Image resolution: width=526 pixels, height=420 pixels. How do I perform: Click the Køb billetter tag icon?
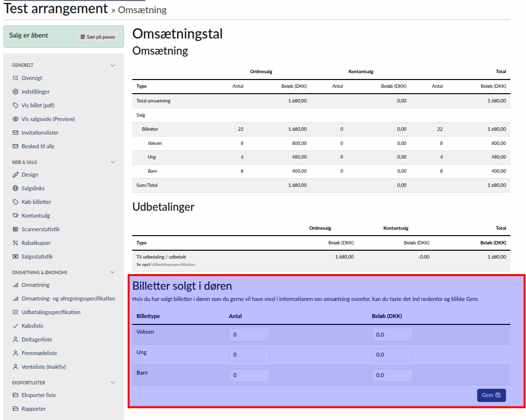tap(16, 202)
